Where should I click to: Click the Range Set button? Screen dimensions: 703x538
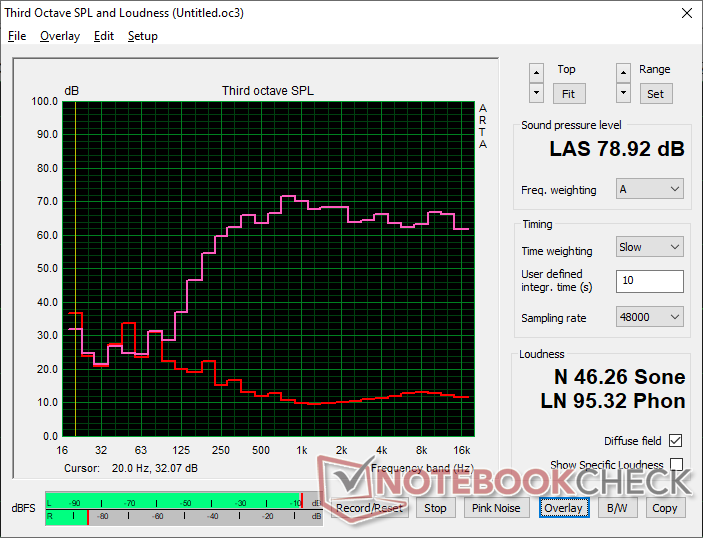tap(655, 94)
